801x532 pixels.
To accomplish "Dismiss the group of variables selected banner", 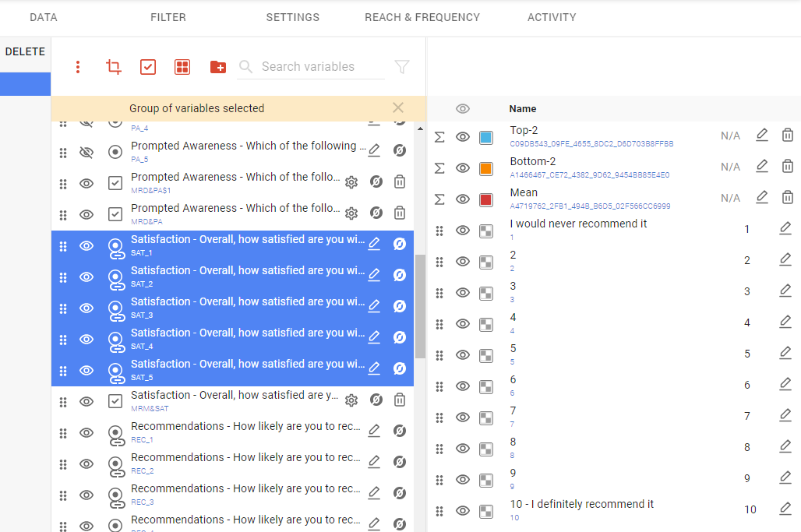I will (398, 108).
